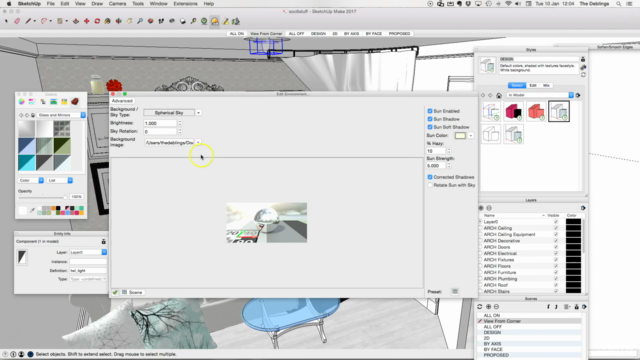Hide the ARCH Doors layer
This screenshot has height=360, width=640.
556,247
